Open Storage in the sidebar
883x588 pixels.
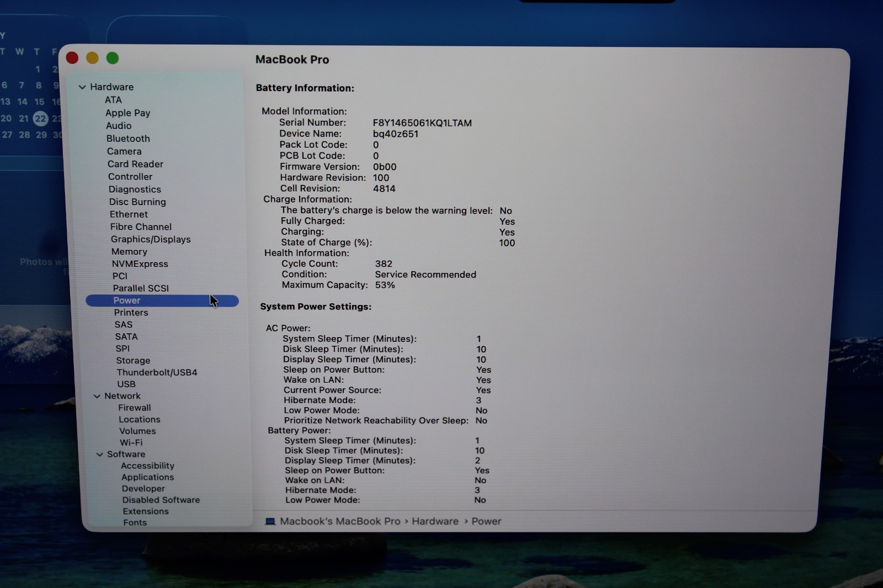133,360
